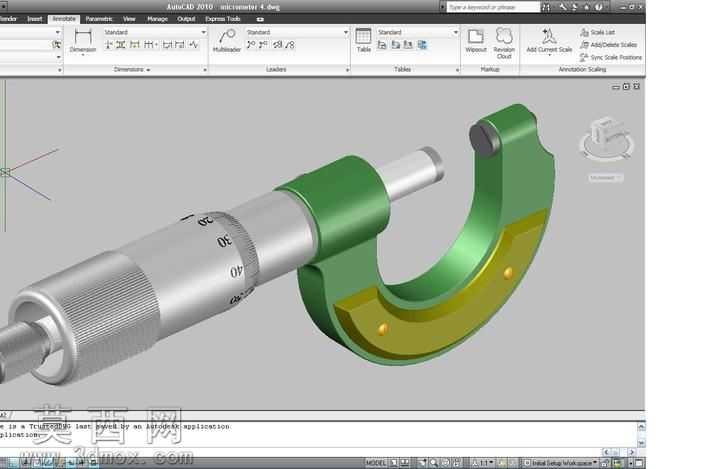This screenshot has height=469, width=704.
Task: Click Sync Scale Positions
Action: click(x=611, y=57)
